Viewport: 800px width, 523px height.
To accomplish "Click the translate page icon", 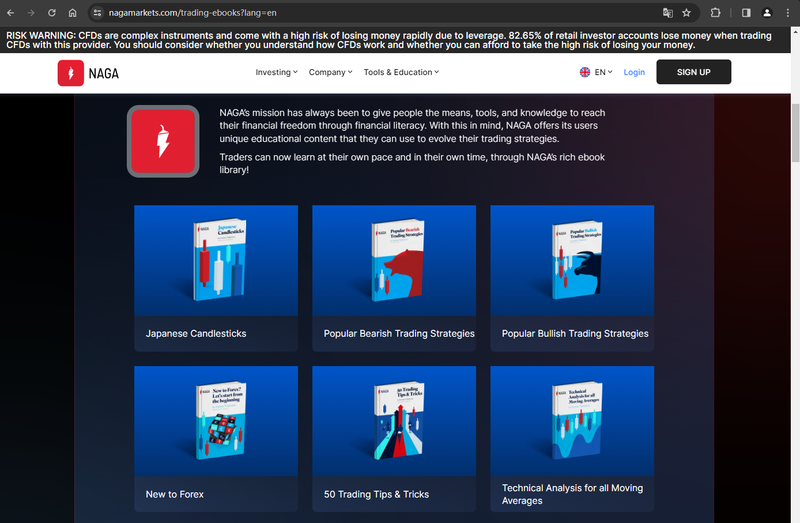I will click(667, 13).
